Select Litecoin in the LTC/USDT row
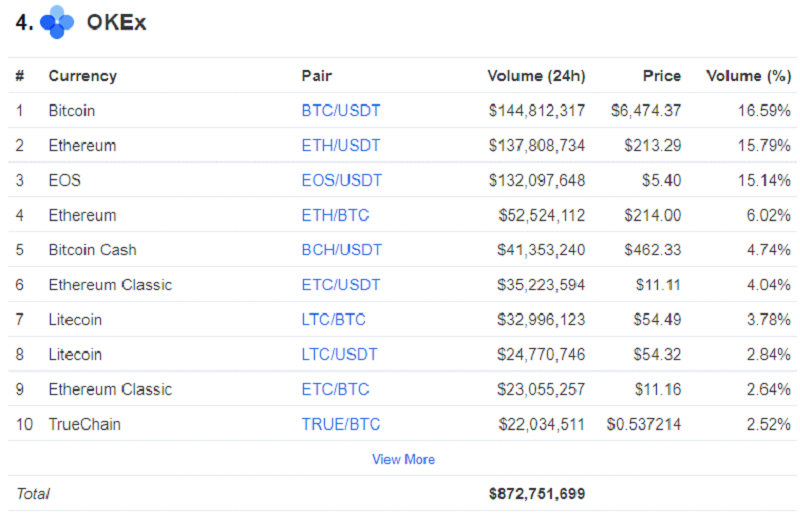800x516 pixels. [x=75, y=354]
